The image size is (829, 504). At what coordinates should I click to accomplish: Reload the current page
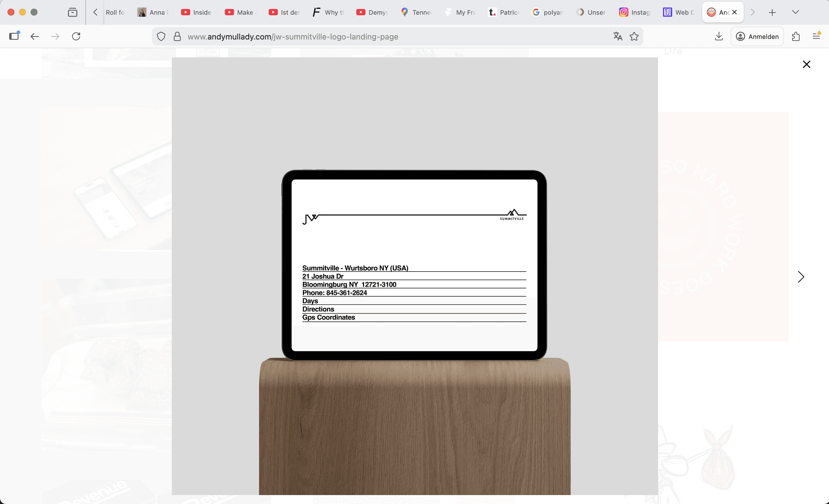click(76, 36)
